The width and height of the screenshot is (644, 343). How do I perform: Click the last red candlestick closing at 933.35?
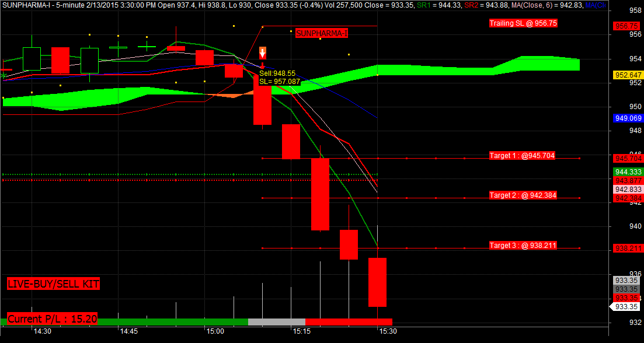point(377,282)
